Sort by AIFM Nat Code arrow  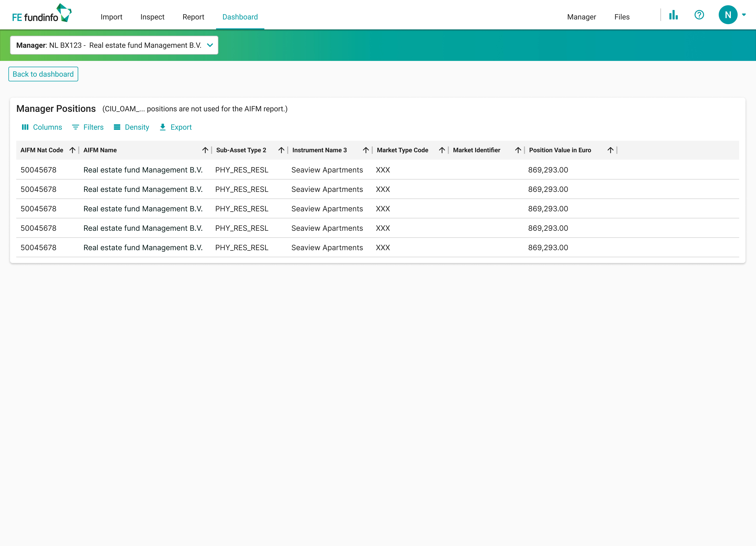(72, 150)
